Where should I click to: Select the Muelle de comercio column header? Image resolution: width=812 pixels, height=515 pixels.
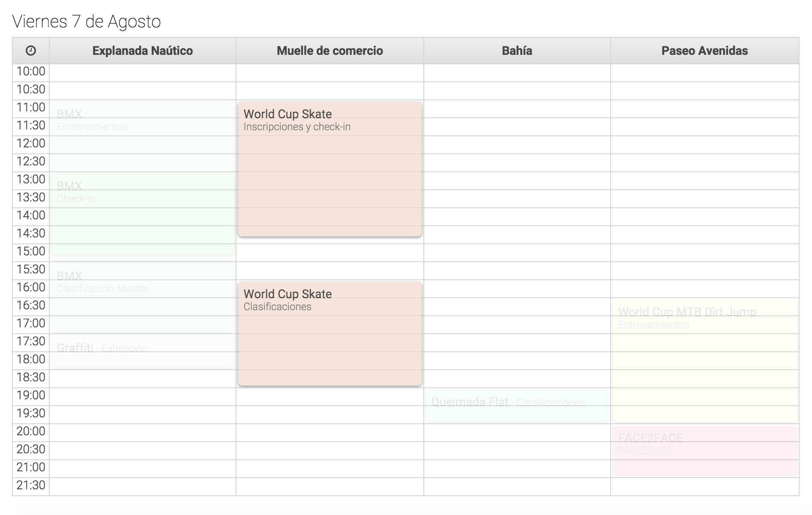(330, 51)
